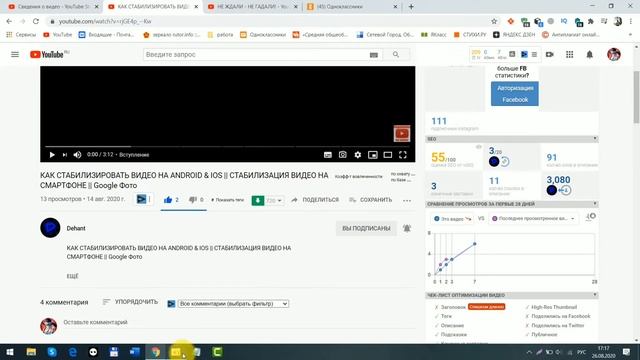Open the Это видео dropdown
This screenshot has height=360, width=640.
tap(452, 219)
